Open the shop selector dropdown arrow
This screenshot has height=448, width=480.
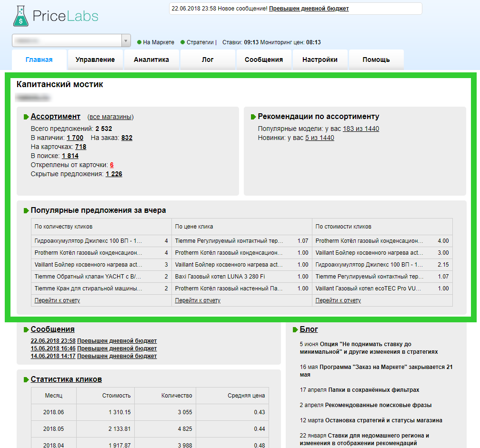coord(126,41)
